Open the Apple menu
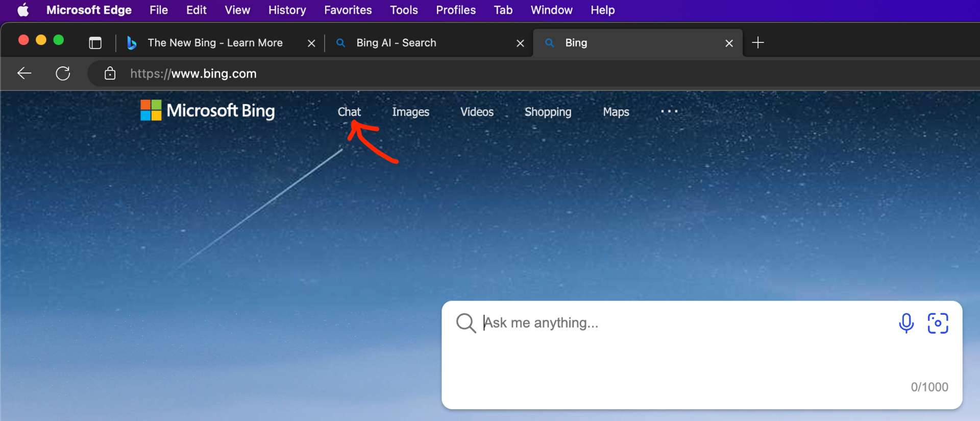Viewport: 980px width, 421px height. (x=23, y=10)
